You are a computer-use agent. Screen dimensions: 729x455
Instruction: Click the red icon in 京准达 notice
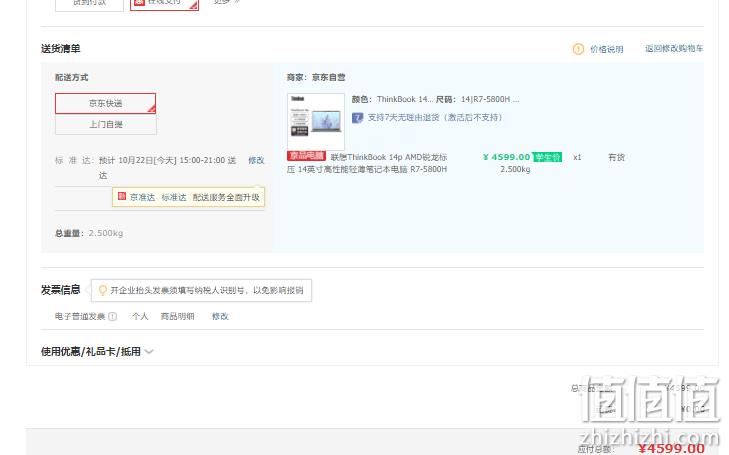122,196
